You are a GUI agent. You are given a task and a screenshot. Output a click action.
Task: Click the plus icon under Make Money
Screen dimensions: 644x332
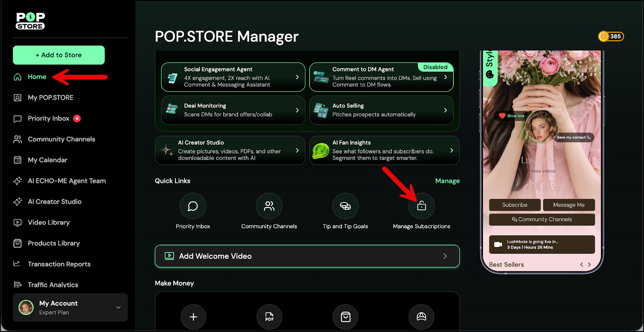(193, 317)
